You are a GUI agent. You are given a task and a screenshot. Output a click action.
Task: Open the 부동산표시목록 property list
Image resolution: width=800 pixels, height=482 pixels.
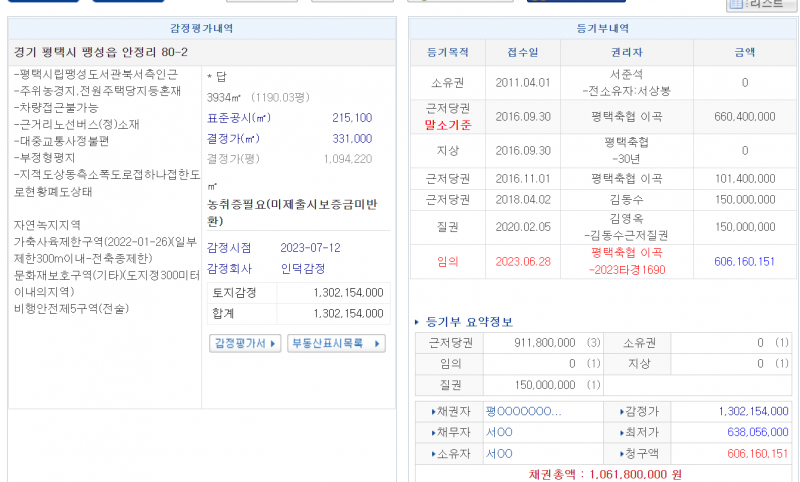pyautogui.click(x=335, y=343)
